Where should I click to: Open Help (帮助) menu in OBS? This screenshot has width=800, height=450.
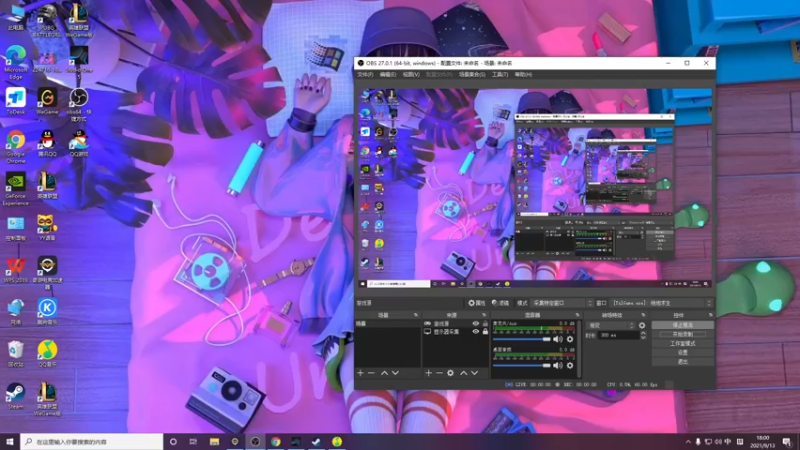(523, 74)
